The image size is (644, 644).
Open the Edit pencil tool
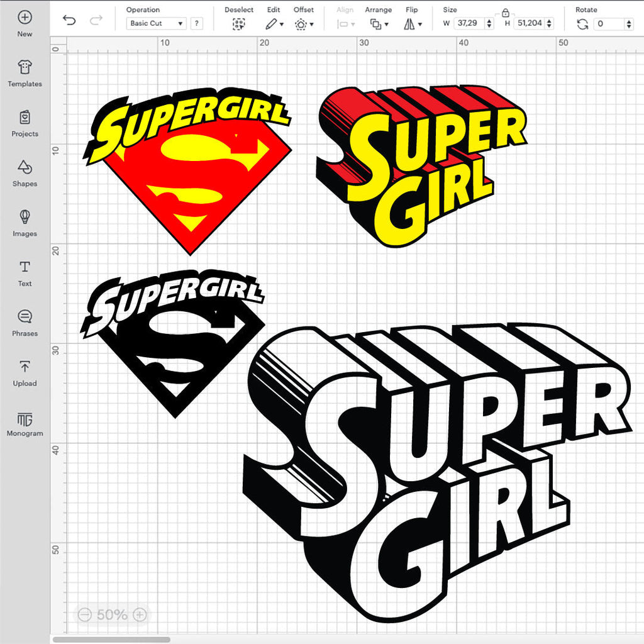click(271, 25)
